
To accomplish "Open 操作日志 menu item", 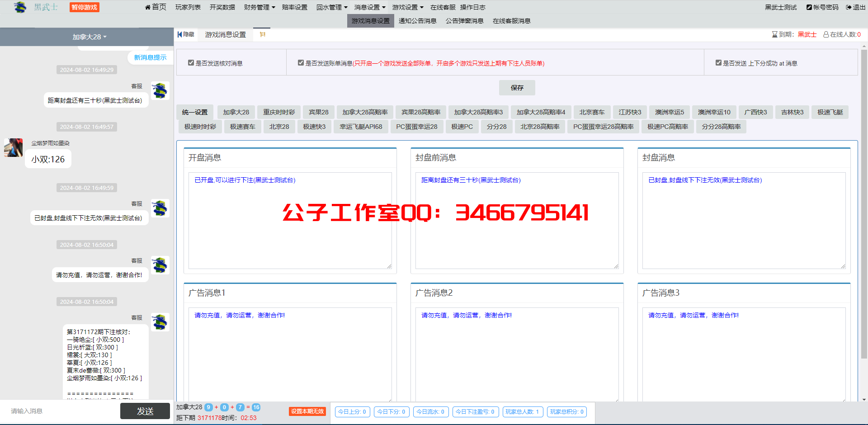I will pyautogui.click(x=473, y=7).
